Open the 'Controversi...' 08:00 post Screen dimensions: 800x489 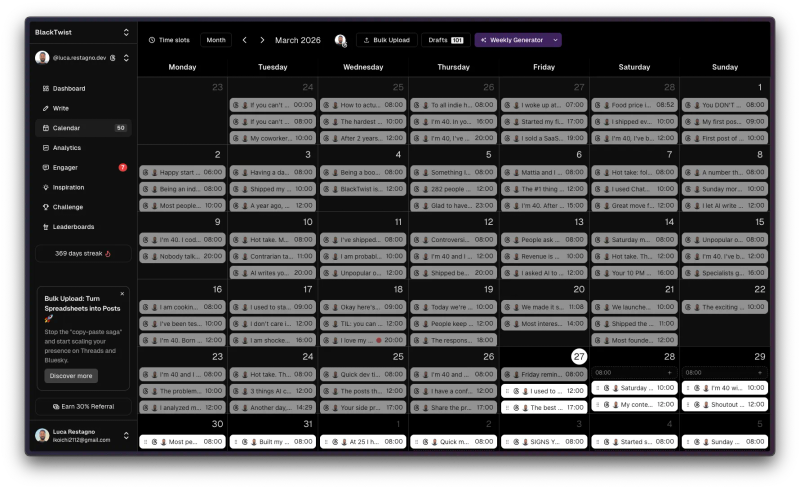coord(454,239)
